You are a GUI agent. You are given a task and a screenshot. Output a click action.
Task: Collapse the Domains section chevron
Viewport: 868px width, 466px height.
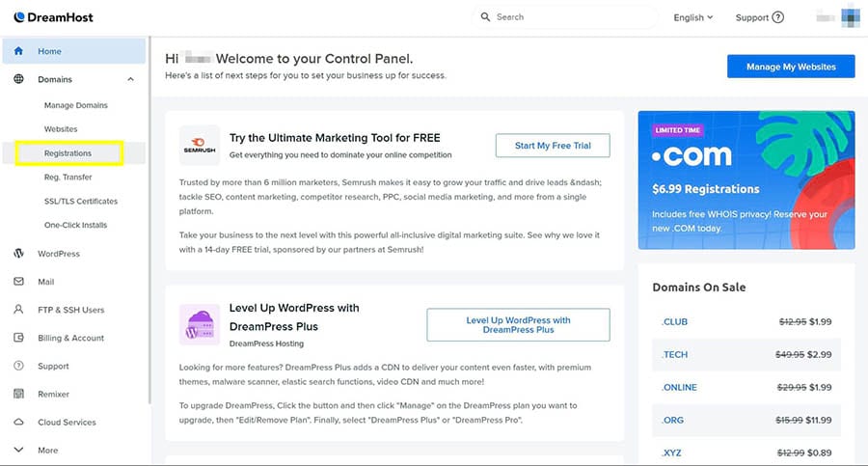130,79
